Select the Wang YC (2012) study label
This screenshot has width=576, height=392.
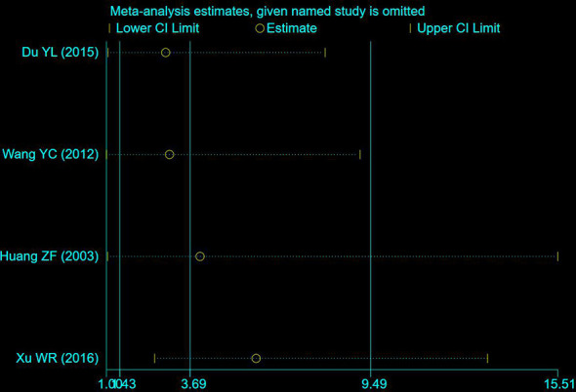point(51,154)
